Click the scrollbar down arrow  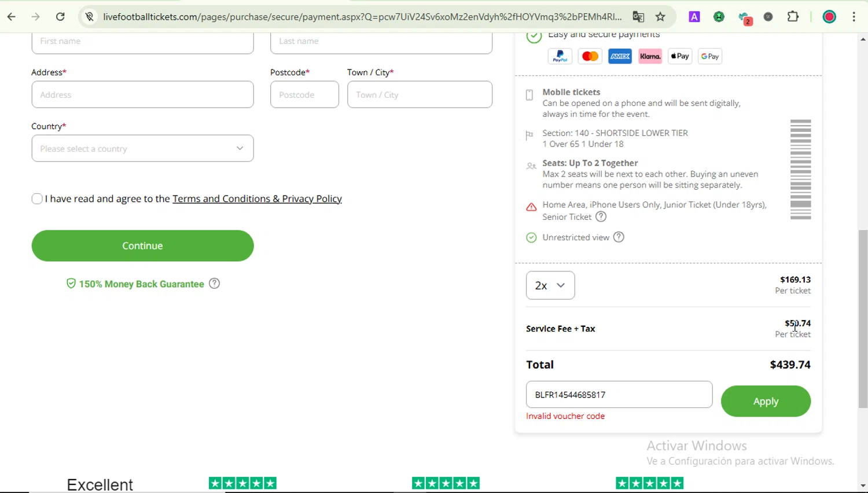pos(863,486)
